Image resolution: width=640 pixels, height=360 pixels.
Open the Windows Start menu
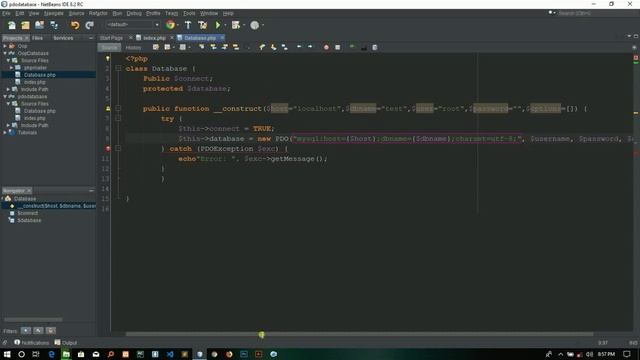click(7, 354)
